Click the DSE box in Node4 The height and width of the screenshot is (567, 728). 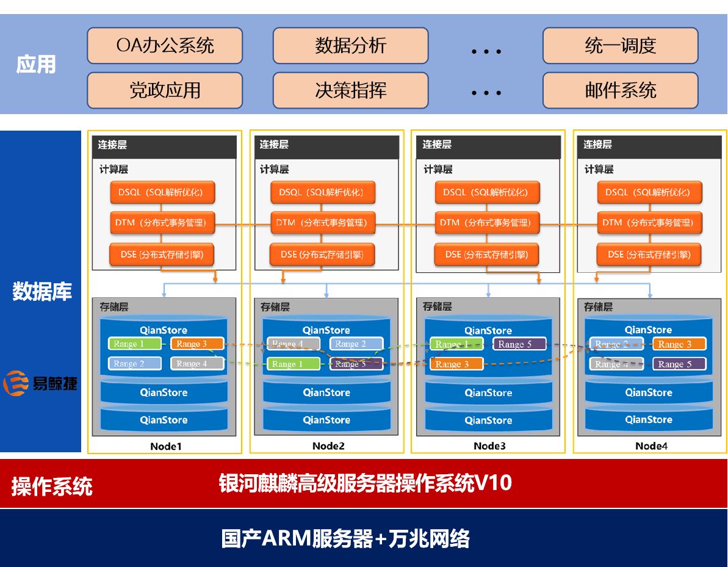649,255
